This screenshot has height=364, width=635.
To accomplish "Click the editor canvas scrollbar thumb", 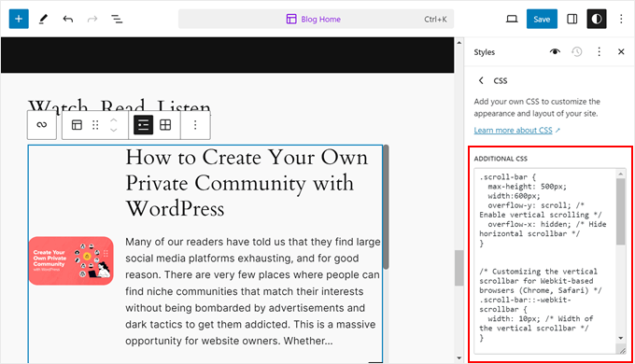I will (x=459, y=268).
